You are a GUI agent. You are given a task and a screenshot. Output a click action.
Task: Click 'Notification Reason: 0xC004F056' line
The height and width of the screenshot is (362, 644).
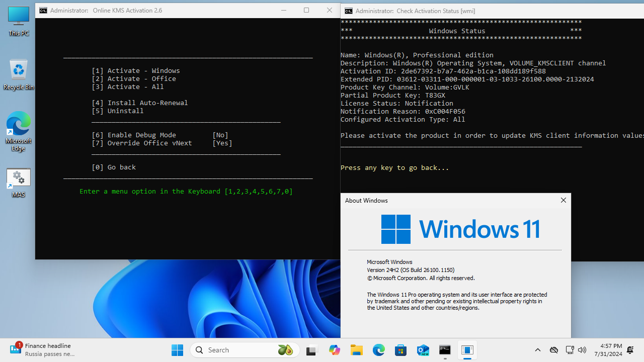tap(403, 112)
